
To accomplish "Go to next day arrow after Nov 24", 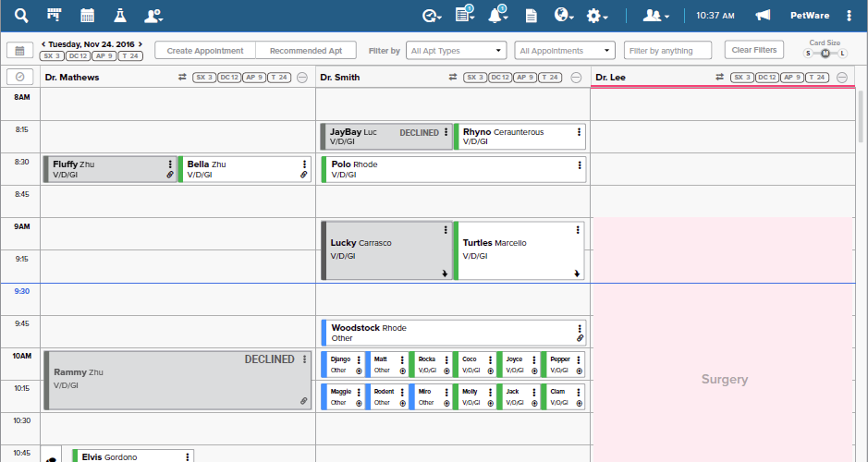I will [x=141, y=44].
